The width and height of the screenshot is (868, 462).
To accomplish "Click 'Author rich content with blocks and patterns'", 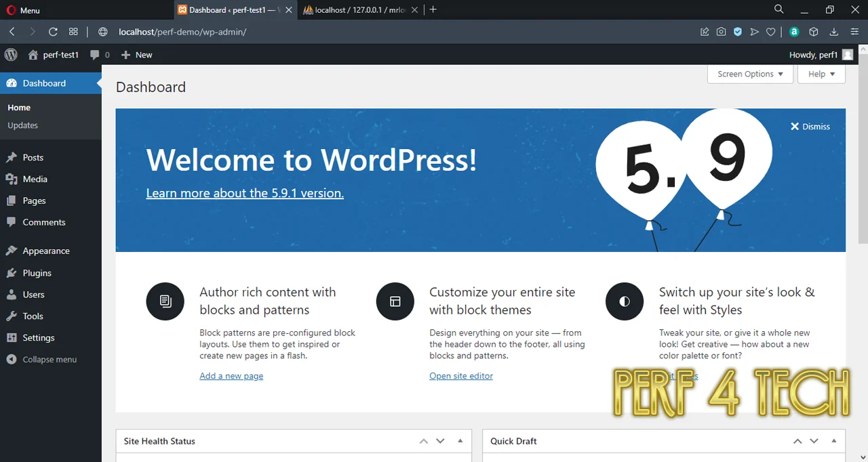I will pyautogui.click(x=268, y=301).
